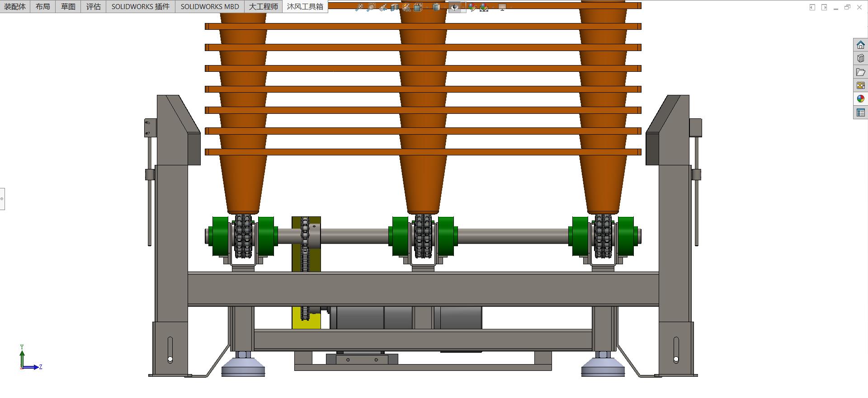Viewport: 868px width, 398px height.
Task: Close the document window
Action: (859, 7)
